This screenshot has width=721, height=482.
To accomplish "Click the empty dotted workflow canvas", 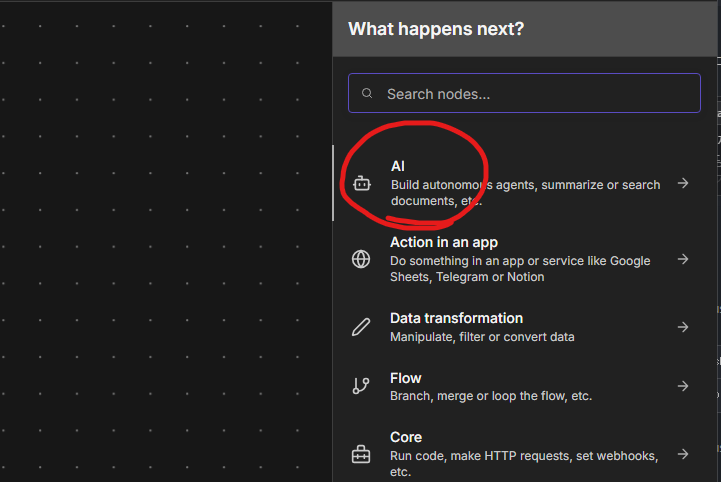I will 166,241.
